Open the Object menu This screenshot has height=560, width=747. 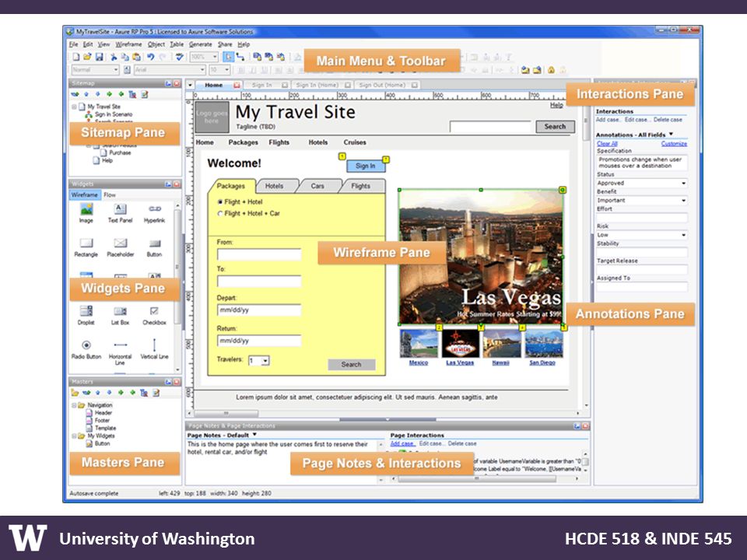(156, 44)
